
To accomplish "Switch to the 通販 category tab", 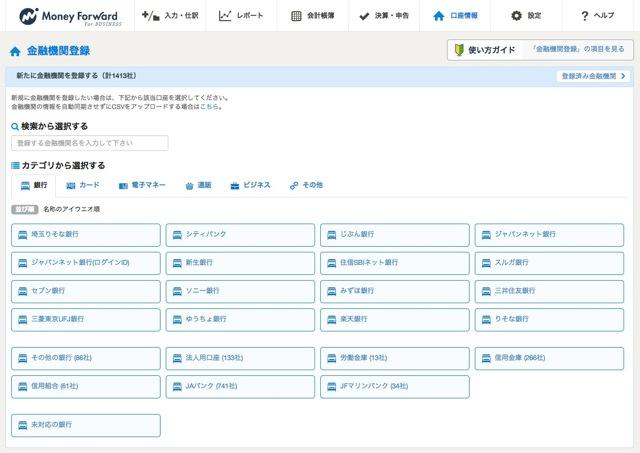I will [x=198, y=186].
